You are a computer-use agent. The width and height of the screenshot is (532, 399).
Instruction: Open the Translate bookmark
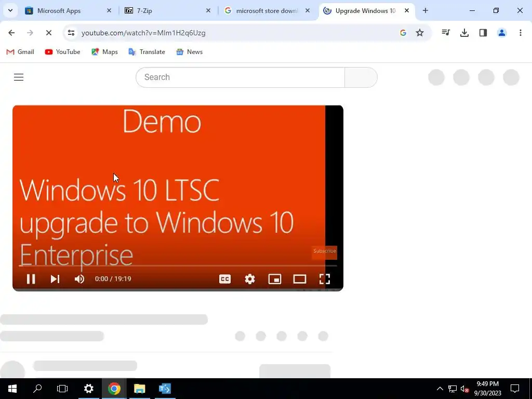point(147,52)
